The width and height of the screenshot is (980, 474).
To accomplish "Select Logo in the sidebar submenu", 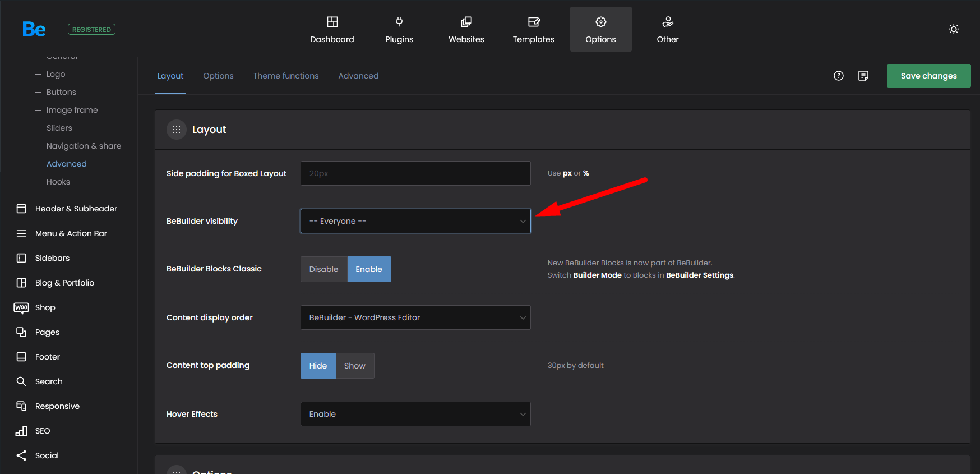I will coord(56,74).
